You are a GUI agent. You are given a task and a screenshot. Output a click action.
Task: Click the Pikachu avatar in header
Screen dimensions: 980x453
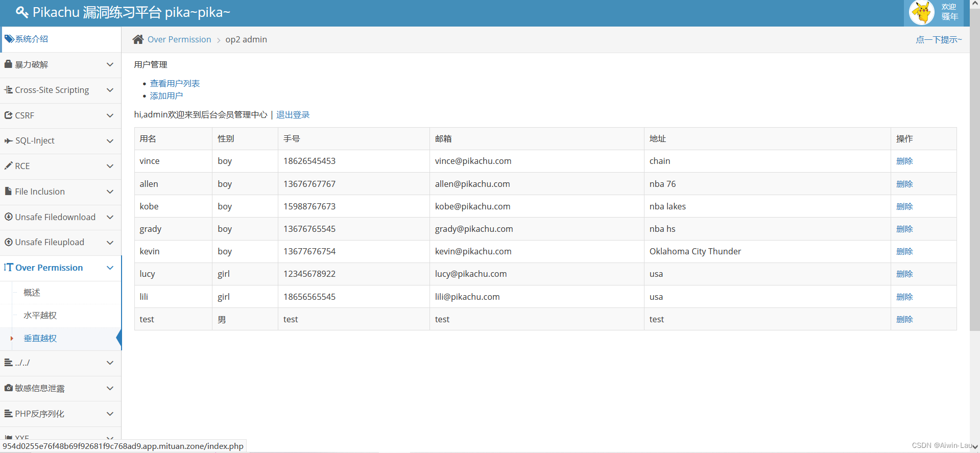click(x=922, y=13)
